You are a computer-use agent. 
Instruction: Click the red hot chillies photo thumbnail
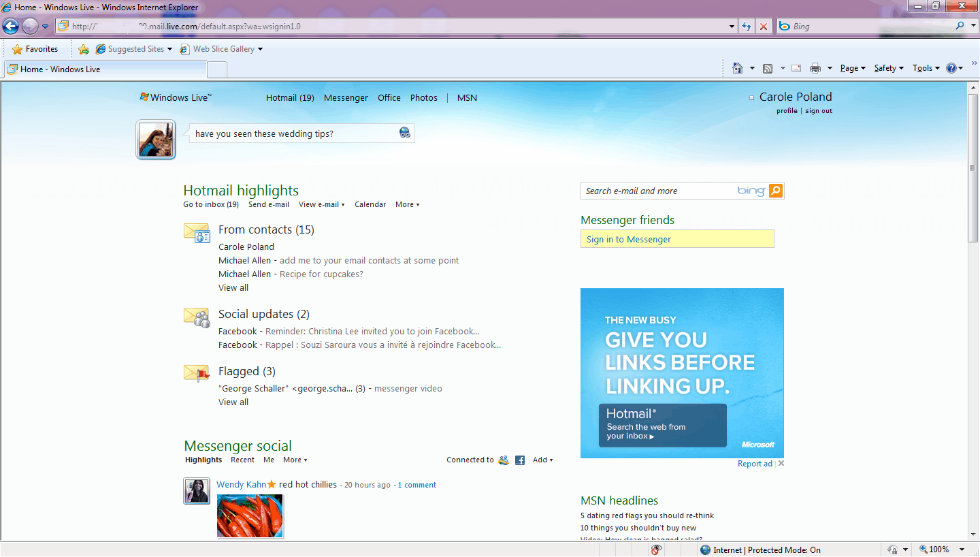pyautogui.click(x=250, y=515)
